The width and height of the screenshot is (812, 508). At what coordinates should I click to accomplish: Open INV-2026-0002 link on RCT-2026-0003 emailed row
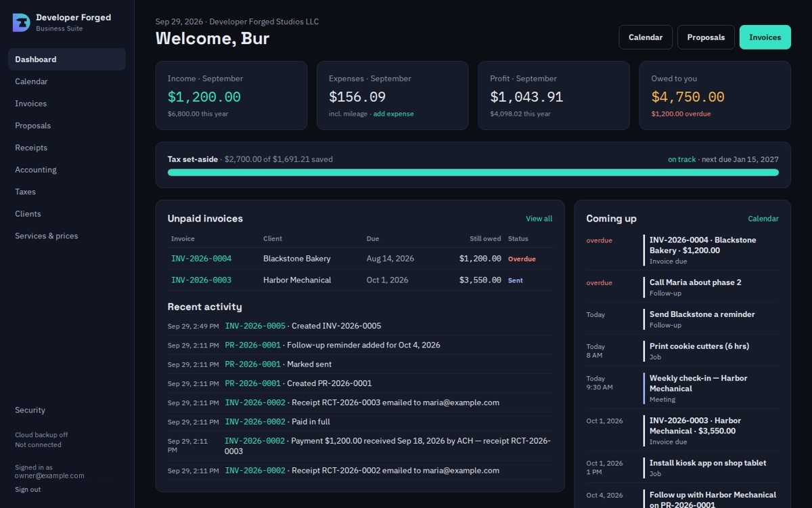(x=255, y=402)
